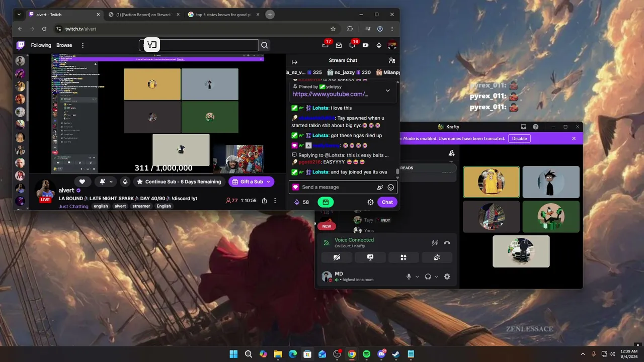Open Twitch user profile avatar menu
This screenshot has height=362, width=644.
[392, 45]
